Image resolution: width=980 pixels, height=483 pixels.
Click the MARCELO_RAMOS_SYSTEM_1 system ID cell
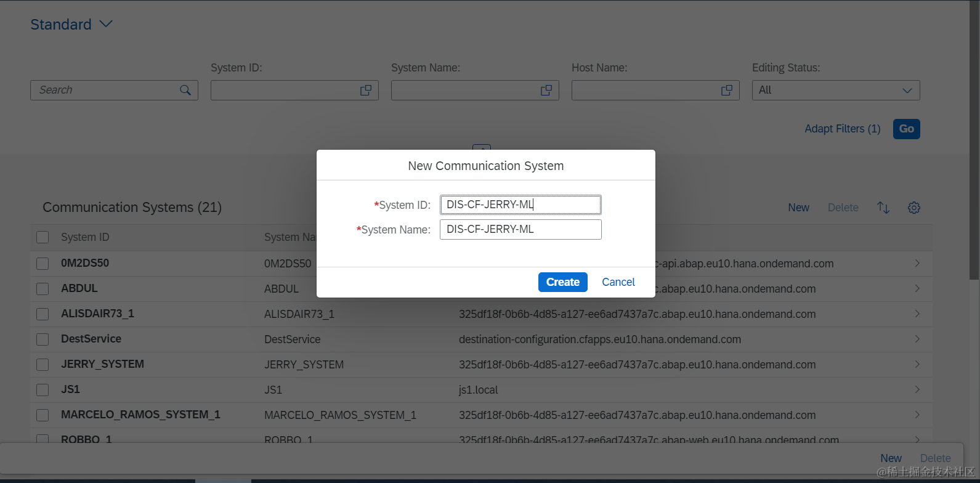click(x=140, y=415)
